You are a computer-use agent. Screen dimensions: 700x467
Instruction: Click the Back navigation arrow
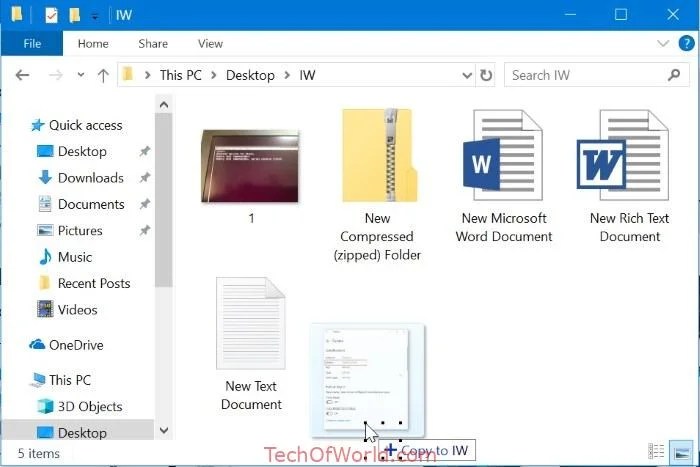(x=22, y=75)
